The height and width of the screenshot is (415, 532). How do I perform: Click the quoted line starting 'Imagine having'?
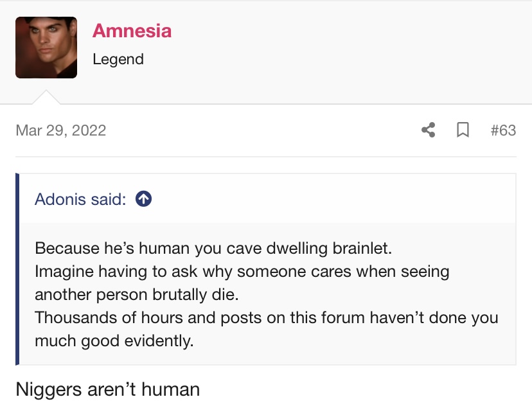(242, 272)
